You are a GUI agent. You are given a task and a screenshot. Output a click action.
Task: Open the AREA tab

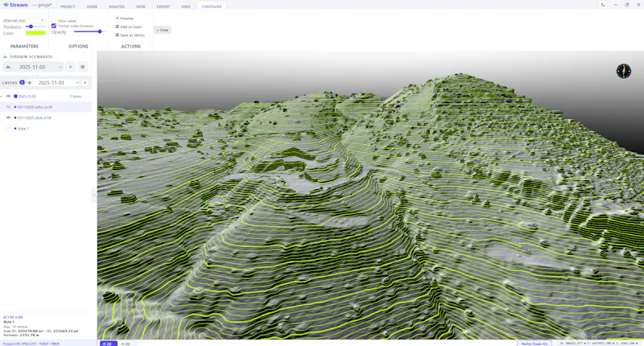[x=186, y=6]
